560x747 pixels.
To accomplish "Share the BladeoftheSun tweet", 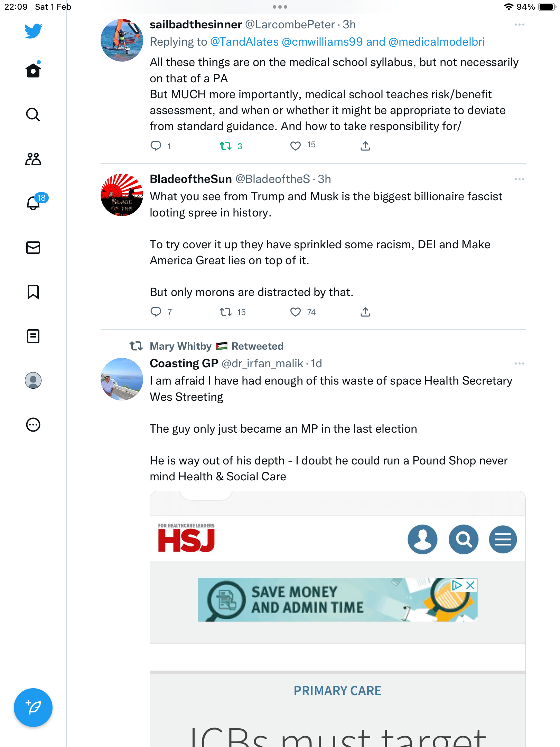I will click(x=365, y=312).
